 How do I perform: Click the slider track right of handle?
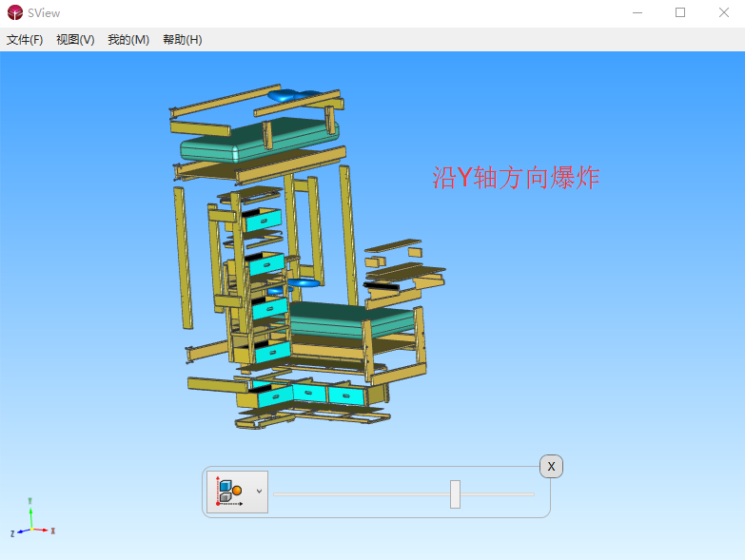[x=498, y=494]
